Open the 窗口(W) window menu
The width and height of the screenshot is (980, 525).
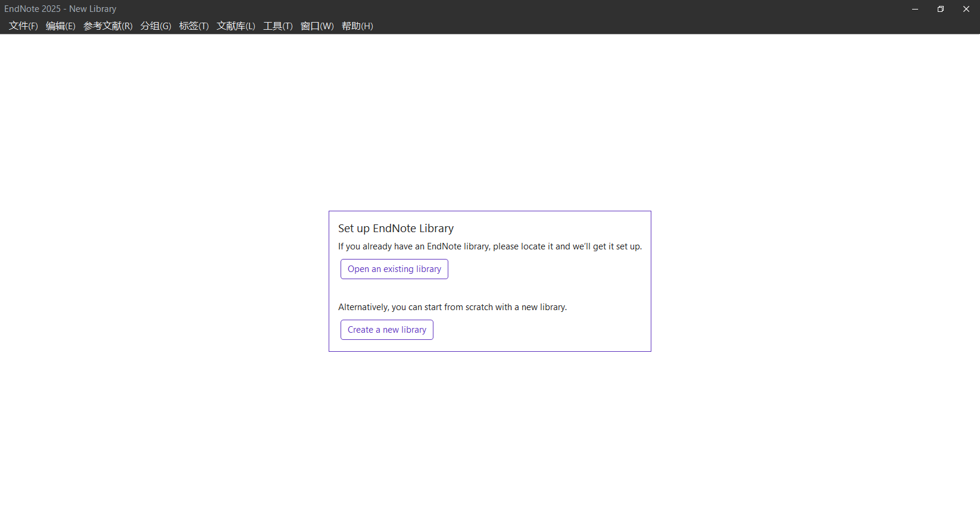(x=317, y=26)
